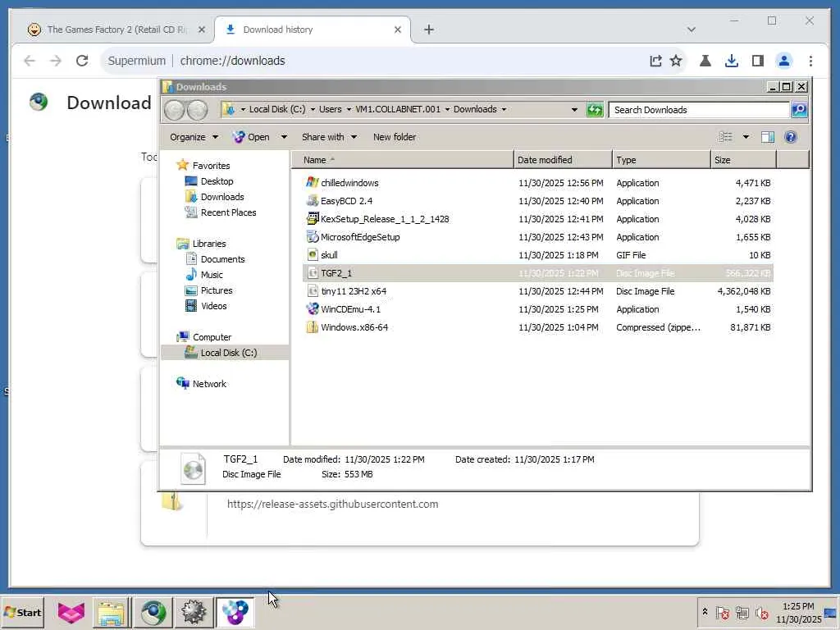
Task: Expand the Downloads breadcrumb arrow
Action: [504, 109]
